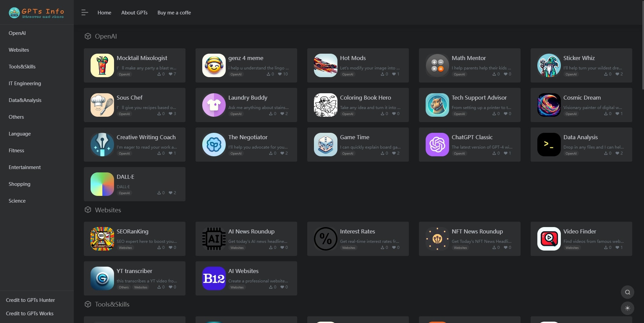Go to Home in top navigation
The width and height of the screenshot is (644, 323).
tap(104, 13)
